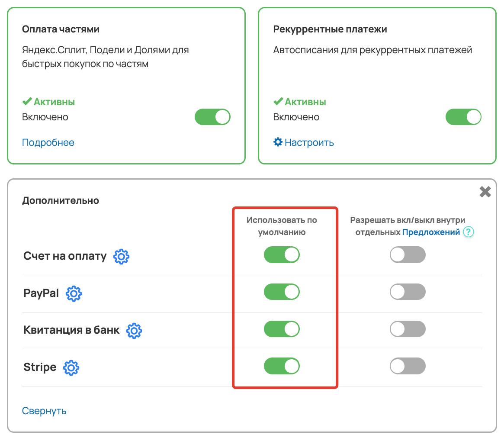Click the Настроить link
504x438 pixels.
(x=309, y=142)
